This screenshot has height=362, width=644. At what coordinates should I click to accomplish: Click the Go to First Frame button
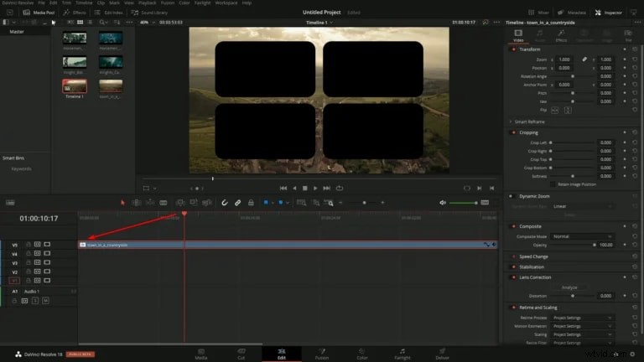tap(283, 188)
